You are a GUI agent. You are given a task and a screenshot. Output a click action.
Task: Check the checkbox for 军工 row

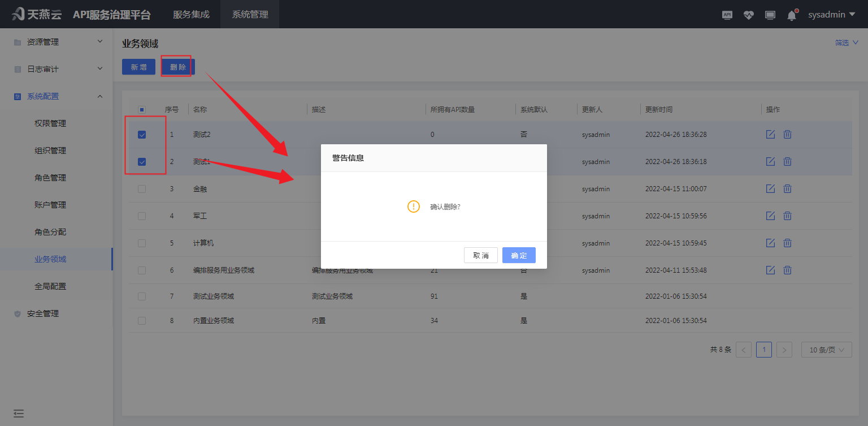coord(142,216)
